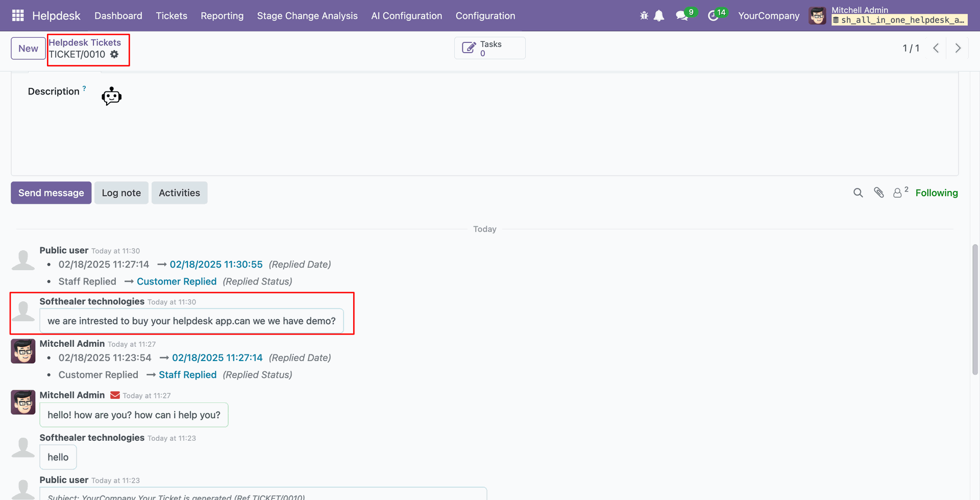Click the 'Staff Replied' new status value
980x500 pixels.
(188, 375)
